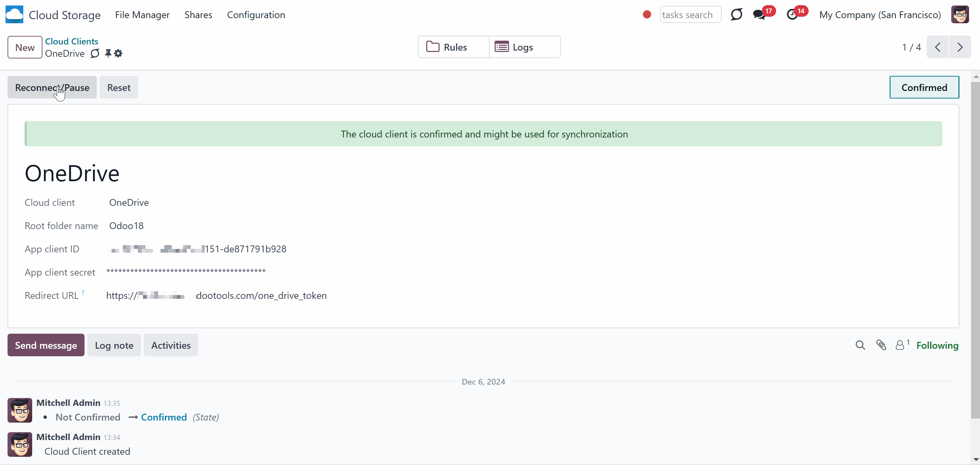Click the red recording dot indicator
Image resolution: width=980 pixels, height=465 pixels.
(647, 14)
